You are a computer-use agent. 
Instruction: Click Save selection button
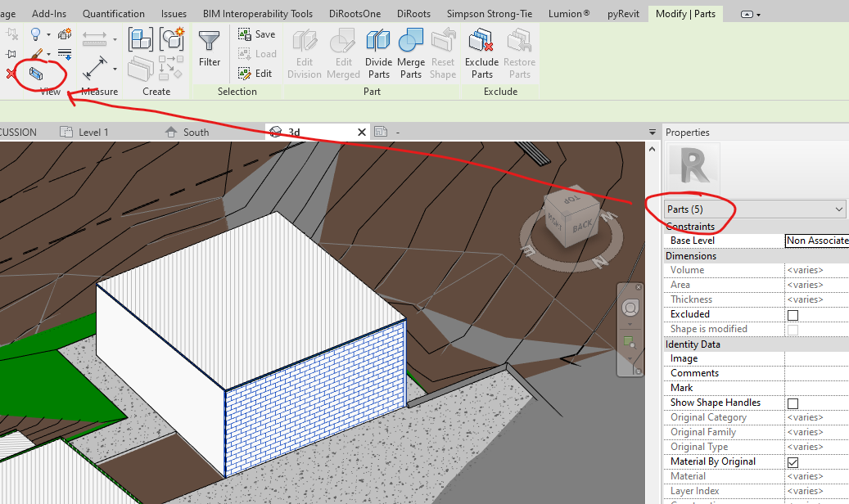coord(256,34)
